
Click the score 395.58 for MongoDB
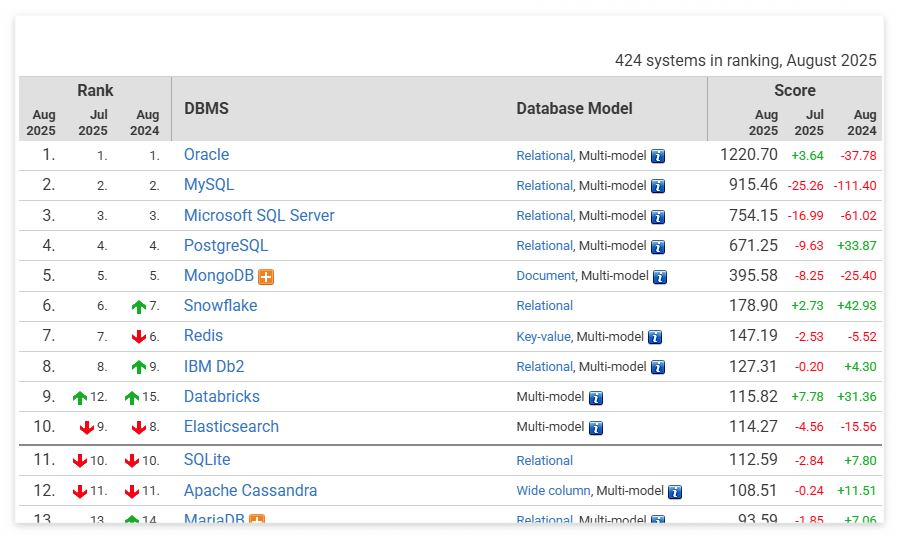coord(753,275)
